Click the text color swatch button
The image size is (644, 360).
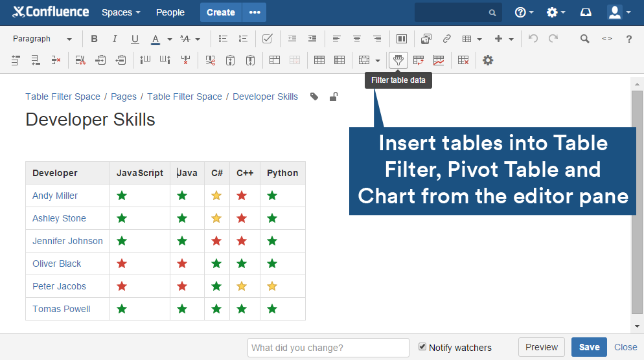tap(155, 39)
